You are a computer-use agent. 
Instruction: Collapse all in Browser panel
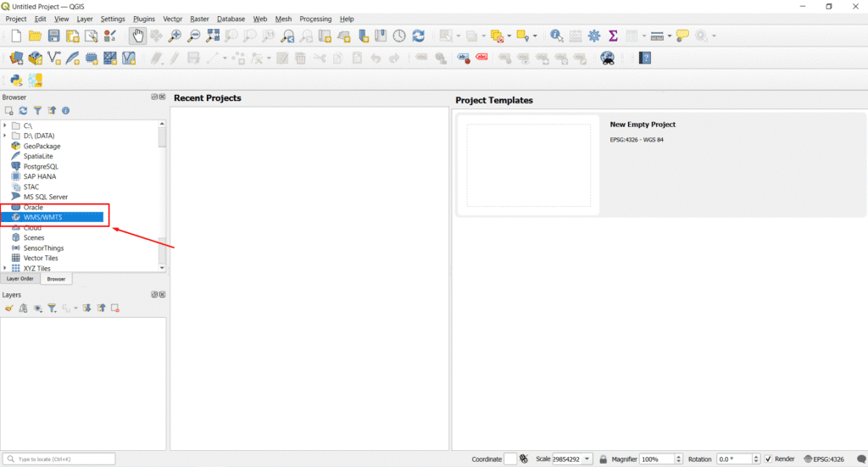click(x=52, y=111)
